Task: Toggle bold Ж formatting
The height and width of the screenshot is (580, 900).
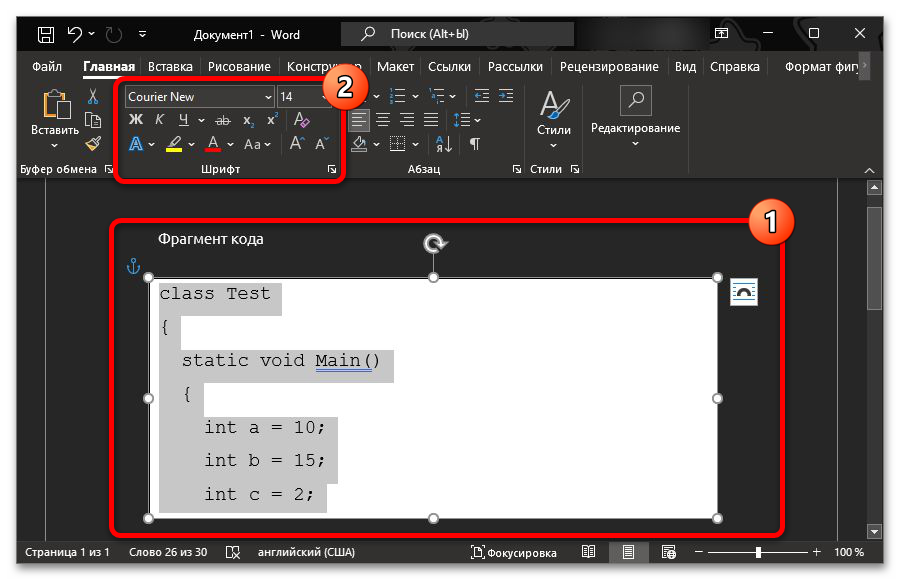Action: [136, 119]
